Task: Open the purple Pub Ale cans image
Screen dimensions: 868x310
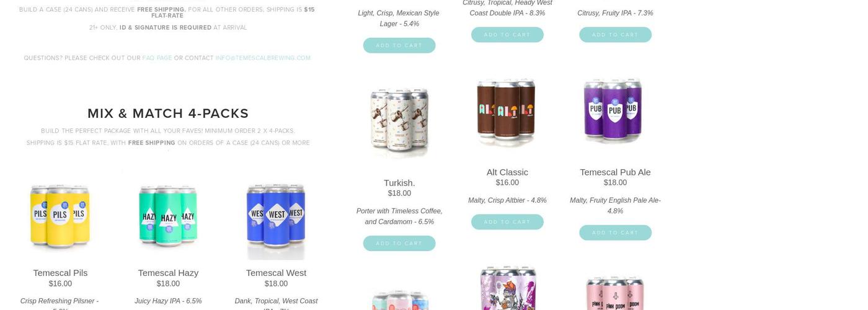Action: (x=614, y=110)
